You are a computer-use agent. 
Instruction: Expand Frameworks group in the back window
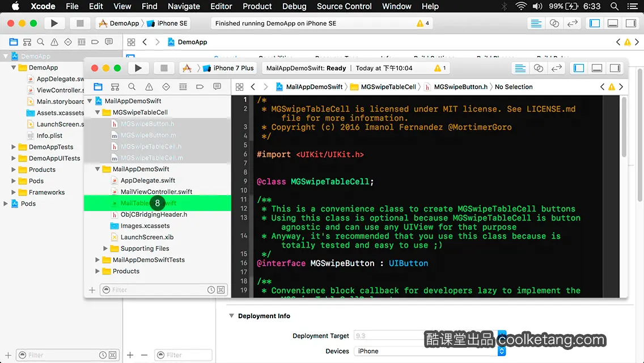[13, 192]
